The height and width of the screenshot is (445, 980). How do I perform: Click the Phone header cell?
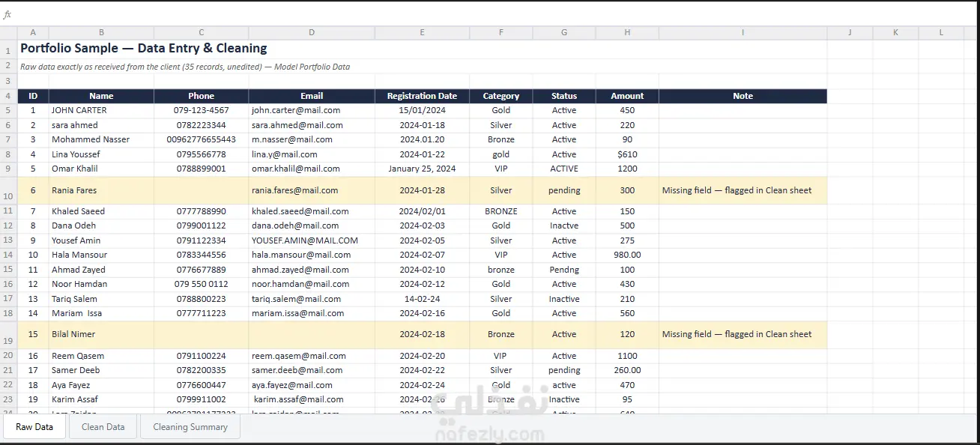[201, 96]
